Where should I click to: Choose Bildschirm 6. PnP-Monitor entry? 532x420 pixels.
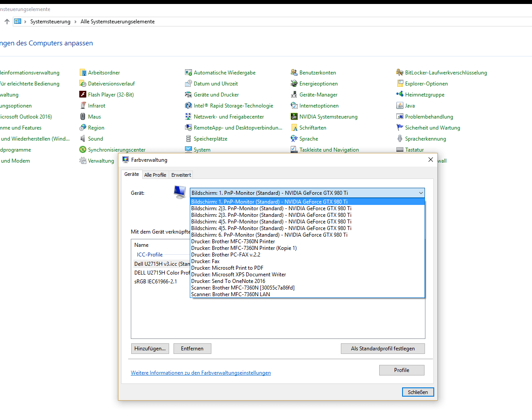[307, 235]
